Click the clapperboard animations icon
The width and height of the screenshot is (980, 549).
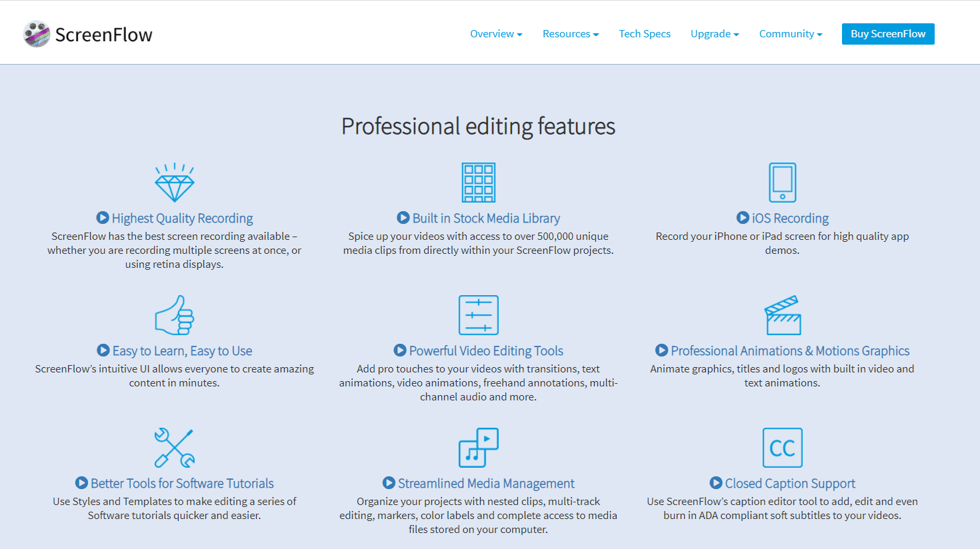point(782,315)
